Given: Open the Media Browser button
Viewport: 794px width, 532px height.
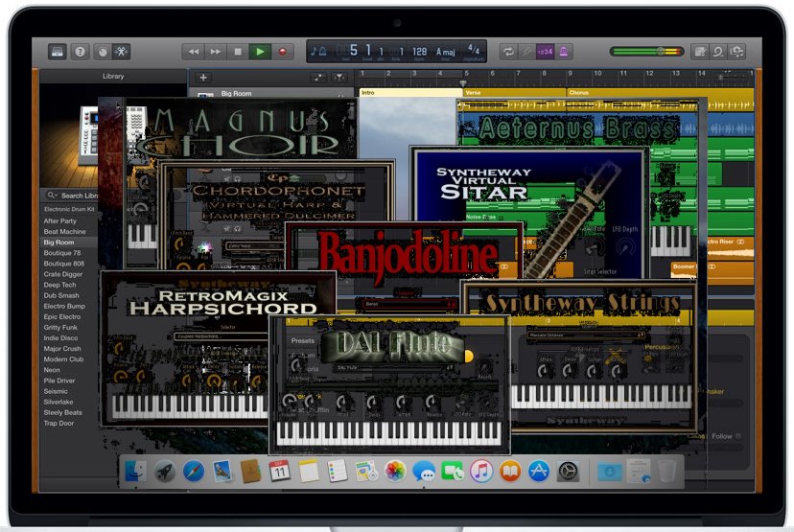Looking at the screenshot, I should [736, 52].
